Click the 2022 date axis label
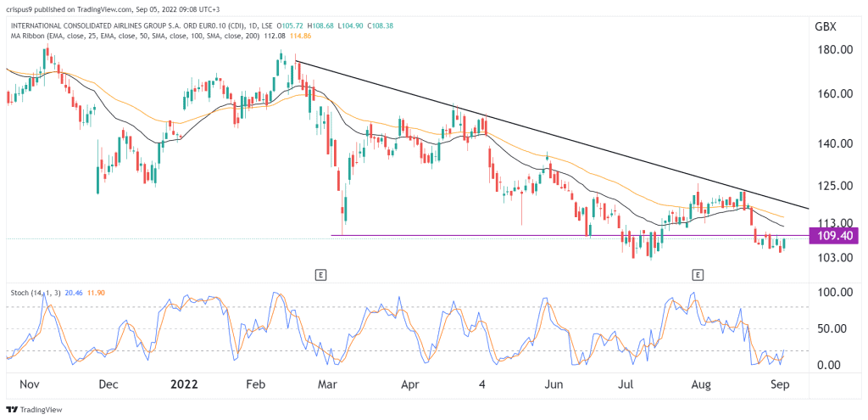This screenshot has height=420, width=868. point(185,384)
